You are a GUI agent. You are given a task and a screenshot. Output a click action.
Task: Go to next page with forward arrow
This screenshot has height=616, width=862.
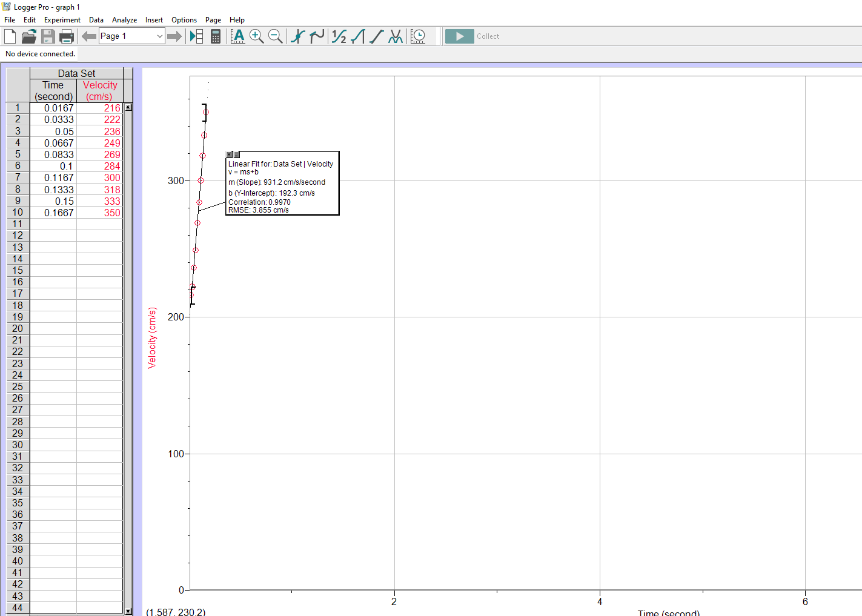coord(175,36)
